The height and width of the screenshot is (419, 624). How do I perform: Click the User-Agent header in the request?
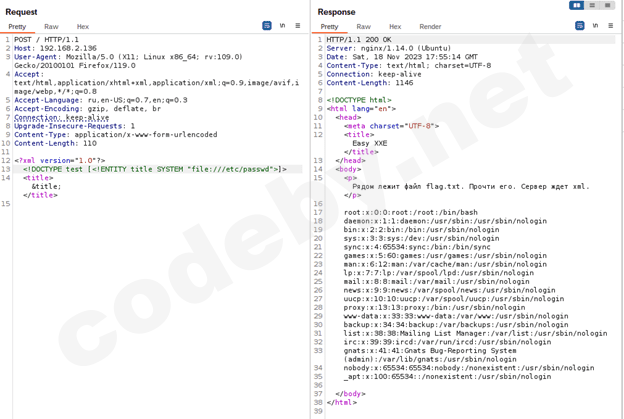pyautogui.click(x=128, y=61)
